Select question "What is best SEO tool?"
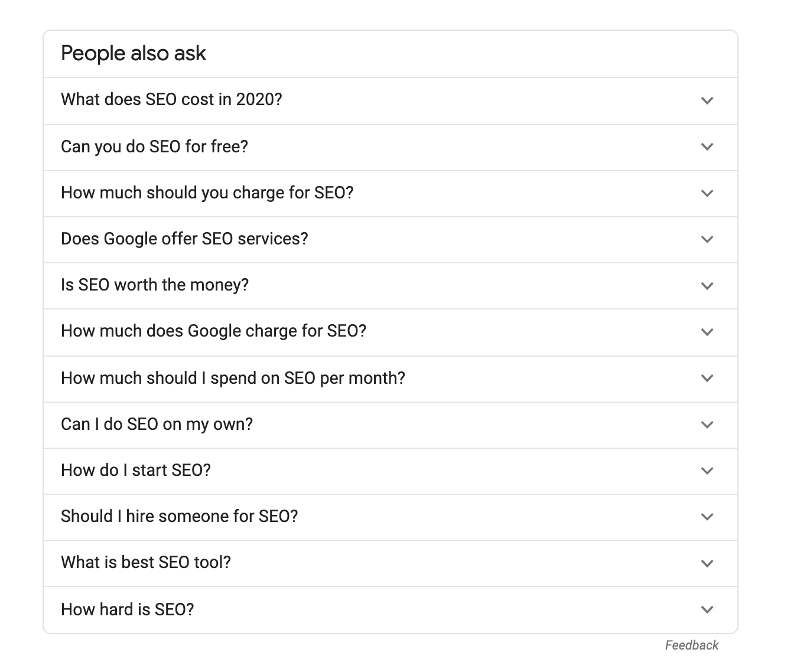The height and width of the screenshot is (672, 800). 146,562
